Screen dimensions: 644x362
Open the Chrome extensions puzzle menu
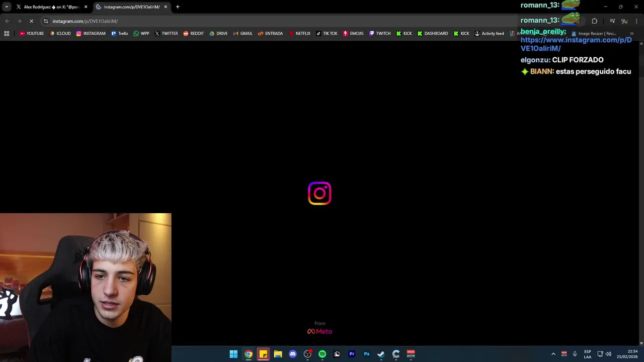point(594,21)
